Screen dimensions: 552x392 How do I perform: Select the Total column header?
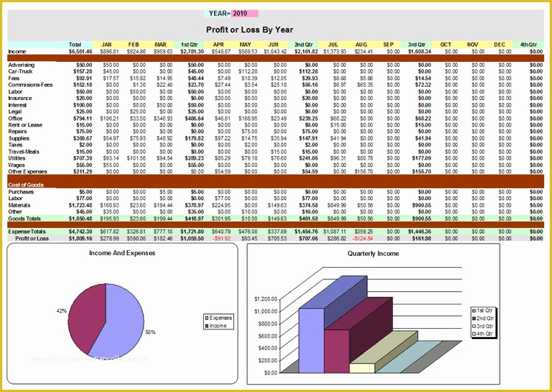click(75, 45)
